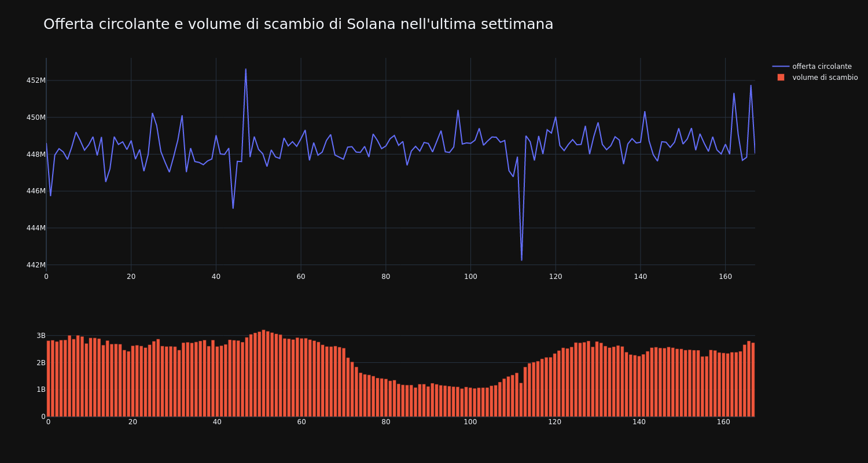This screenshot has height=463, width=868.
Task: Click the 40 tick label under bar chart
Action: [x=217, y=422]
